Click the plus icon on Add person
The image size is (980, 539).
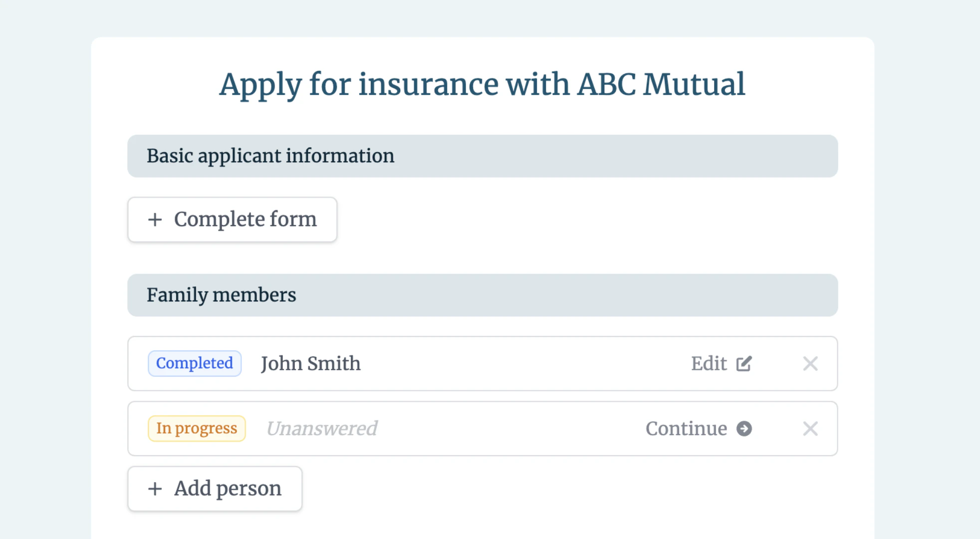[x=155, y=489]
